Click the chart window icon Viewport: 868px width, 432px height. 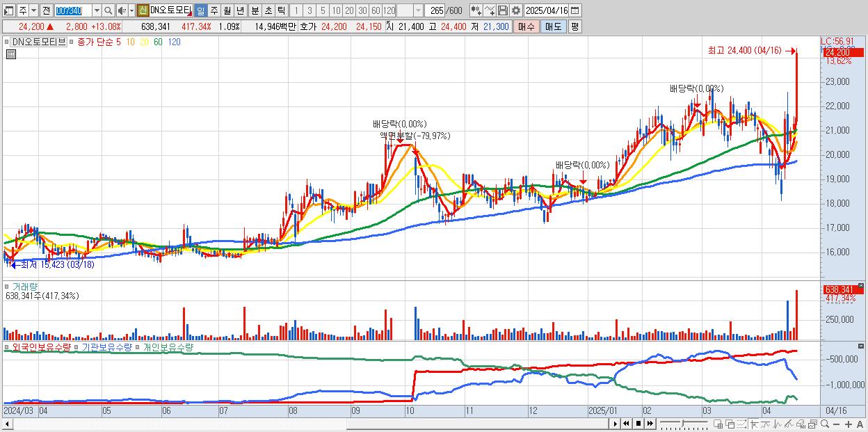812,424
